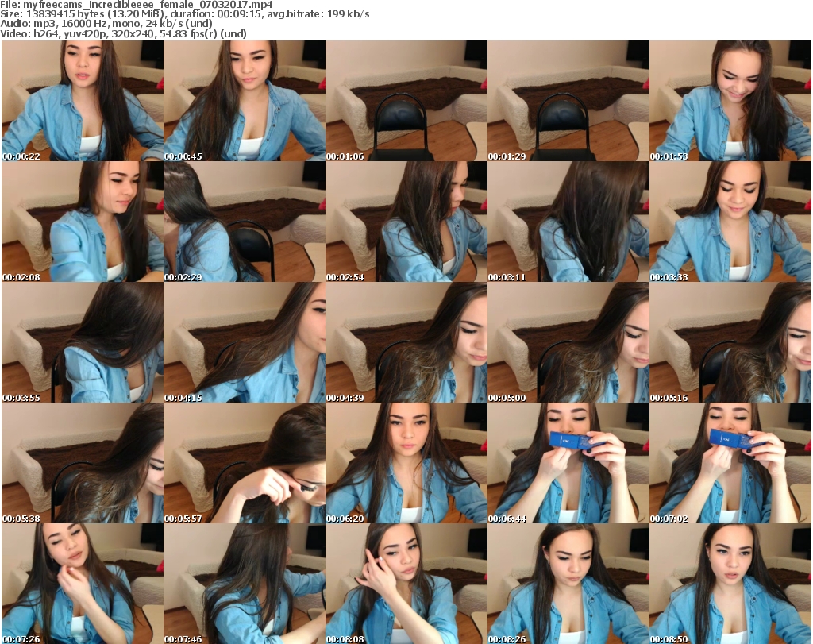Click the frame marked 00:03:55
The height and width of the screenshot is (644, 813).
click(x=83, y=342)
